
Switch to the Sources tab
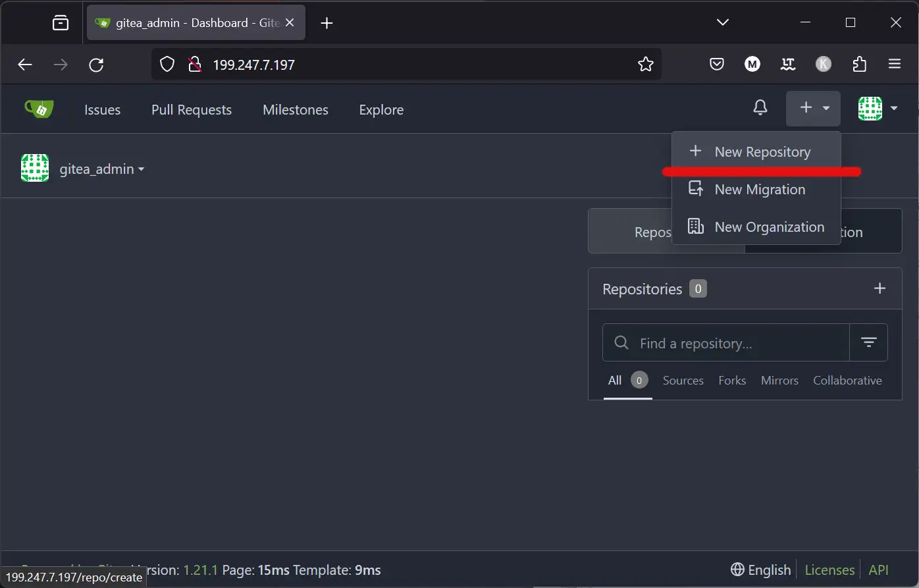(683, 381)
